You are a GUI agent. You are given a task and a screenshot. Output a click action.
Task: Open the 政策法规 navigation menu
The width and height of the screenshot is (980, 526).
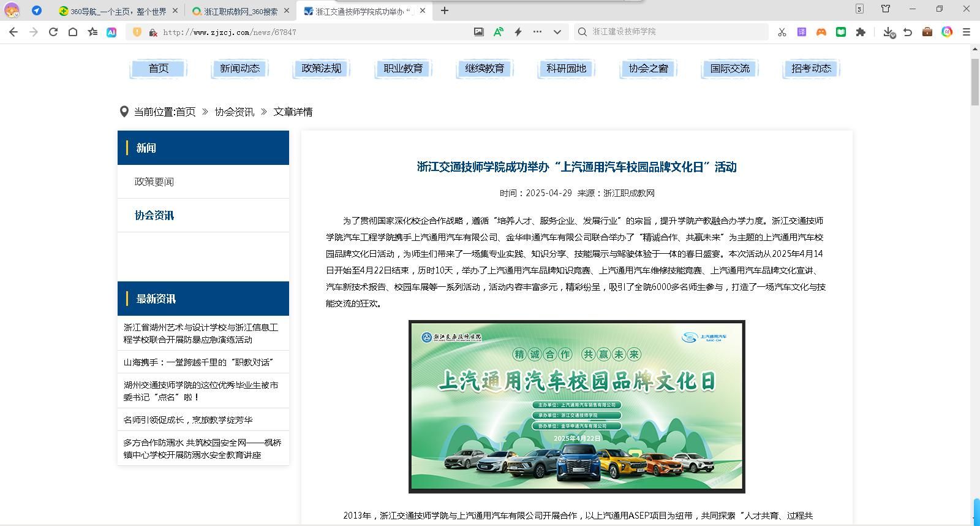tap(322, 69)
